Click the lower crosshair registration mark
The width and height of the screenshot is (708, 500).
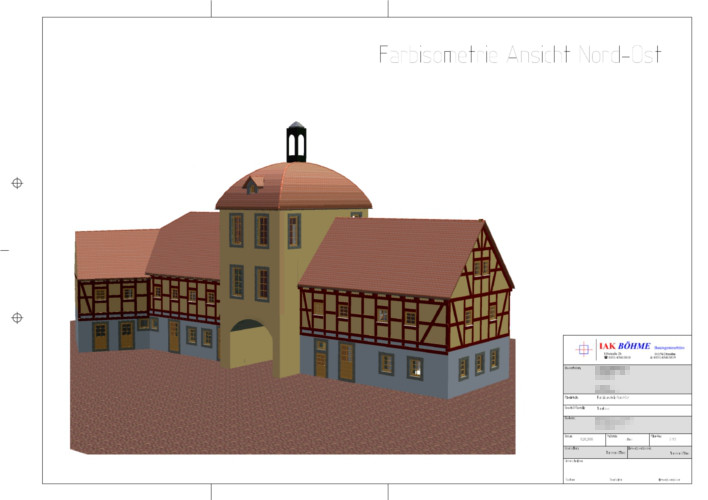coord(16,318)
